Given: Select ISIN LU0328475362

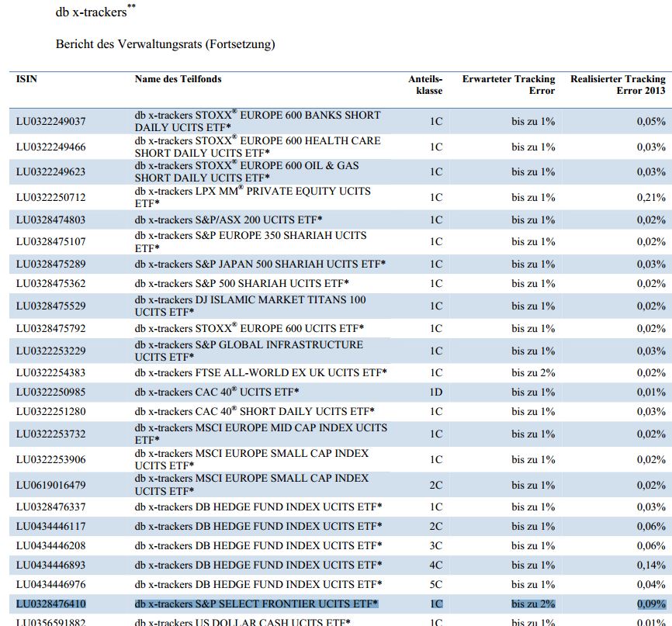Looking at the screenshot, I should pyautogui.click(x=51, y=284).
